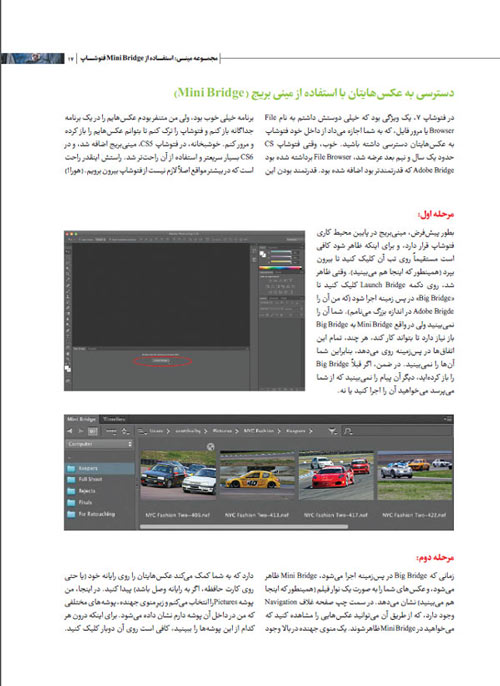Select the red Ferrari thumbnail
The height and width of the screenshot is (686, 500).
tap(336, 475)
